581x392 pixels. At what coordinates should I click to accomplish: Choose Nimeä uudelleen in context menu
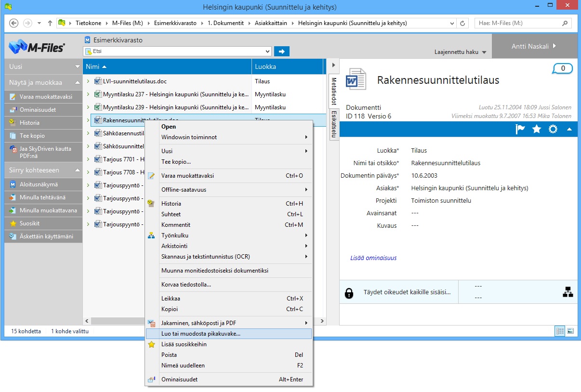click(229, 366)
